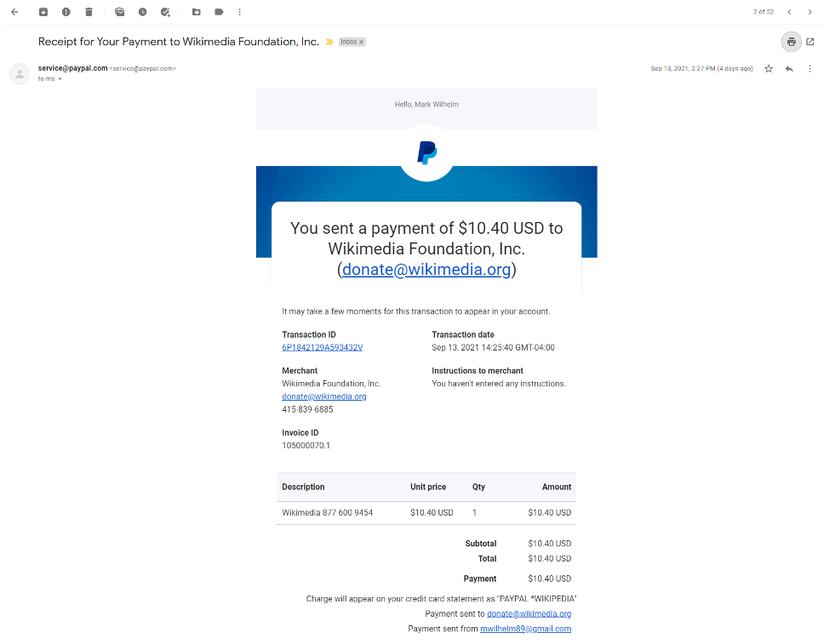Viewport: 824px width, 644px height.
Task: Reply to the PayPal email
Action: pyautogui.click(x=789, y=69)
